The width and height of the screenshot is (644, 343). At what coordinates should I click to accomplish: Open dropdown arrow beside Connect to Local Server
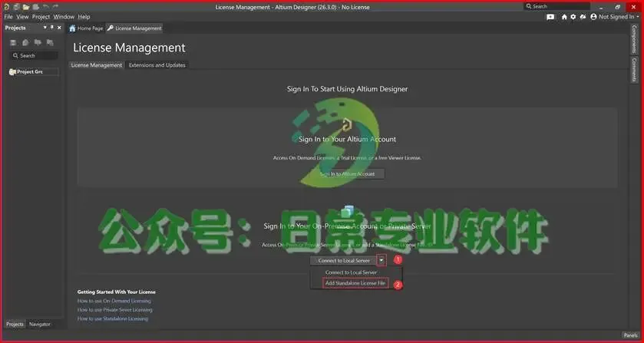[x=381, y=260]
